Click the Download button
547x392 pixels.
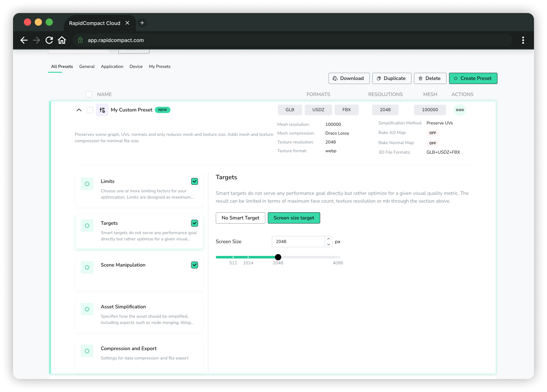tap(349, 78)
